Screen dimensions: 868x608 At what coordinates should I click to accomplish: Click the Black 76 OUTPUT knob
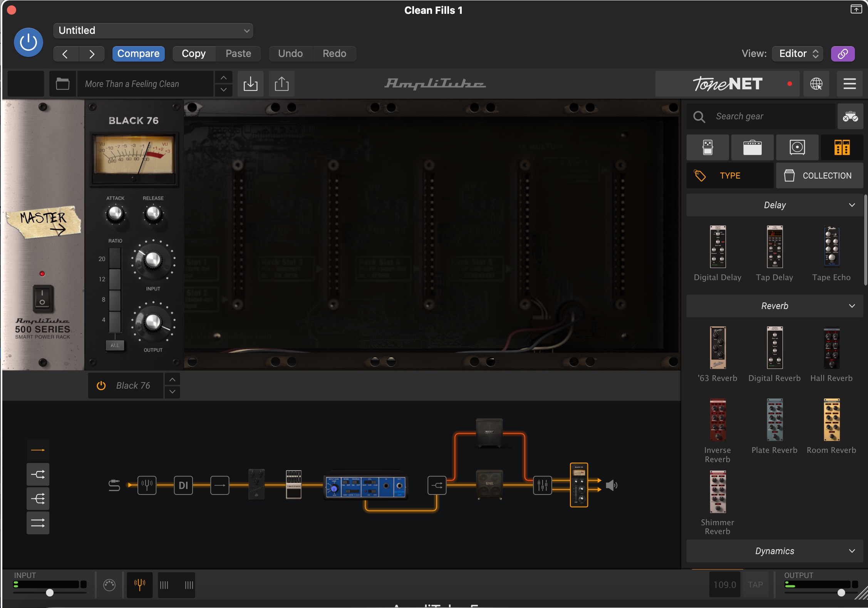[x=153, y=322]
